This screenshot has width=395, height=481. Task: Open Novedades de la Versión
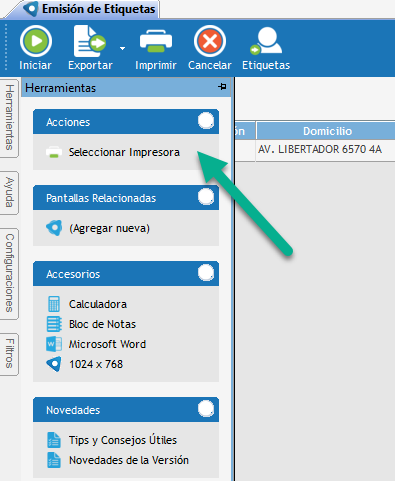click(x=129, y=460)
